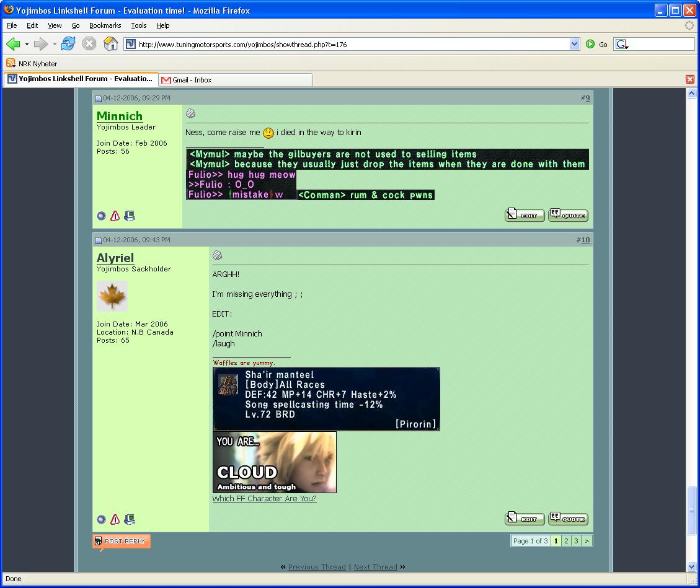Open the Back button history dropdown arrow
This screenshot has height=588, width=700.
click(x=27, y=45)
